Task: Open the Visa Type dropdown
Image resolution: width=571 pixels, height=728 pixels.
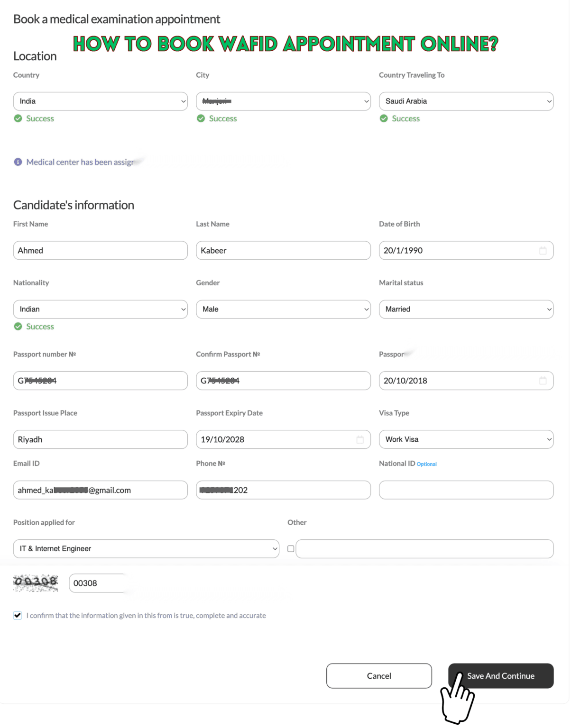Action: point(466,439)
